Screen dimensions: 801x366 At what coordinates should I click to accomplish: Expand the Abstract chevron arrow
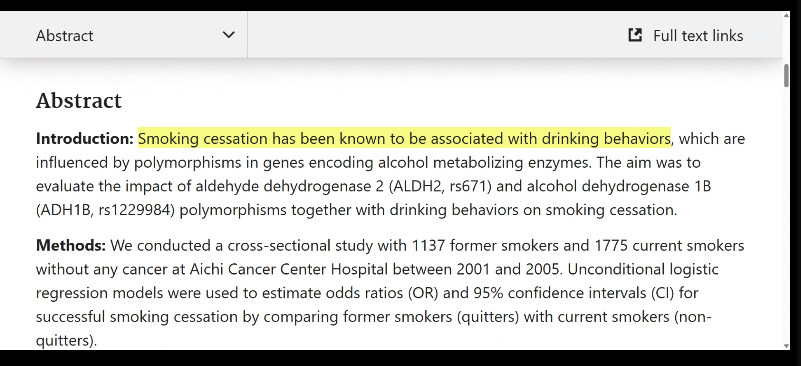click(x=228, y=35)
